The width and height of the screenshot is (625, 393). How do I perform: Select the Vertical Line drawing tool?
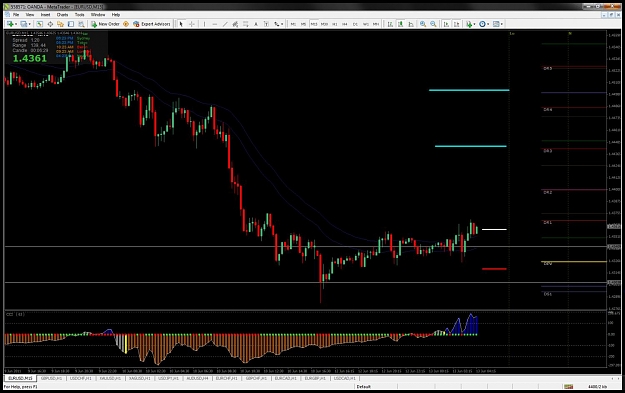(204, 24)
